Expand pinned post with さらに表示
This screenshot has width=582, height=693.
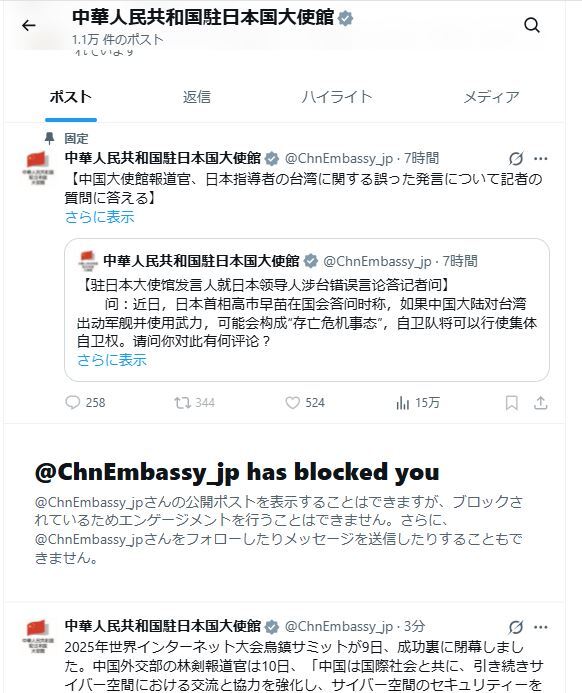click(99, 217)
